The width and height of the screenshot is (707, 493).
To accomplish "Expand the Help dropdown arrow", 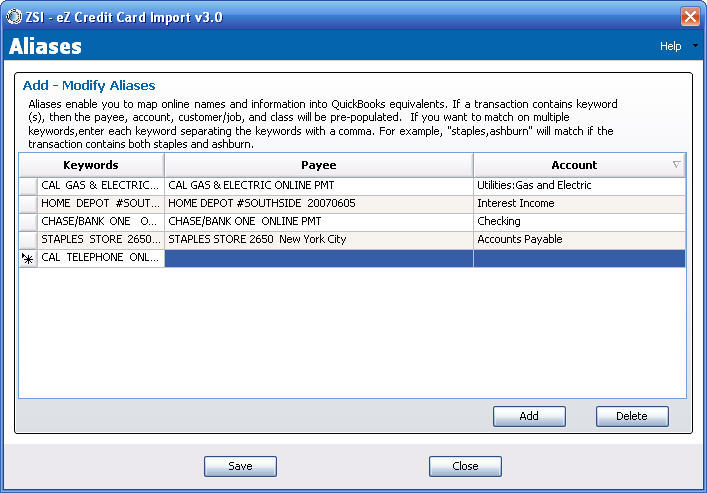I will (x=695, y=46).
